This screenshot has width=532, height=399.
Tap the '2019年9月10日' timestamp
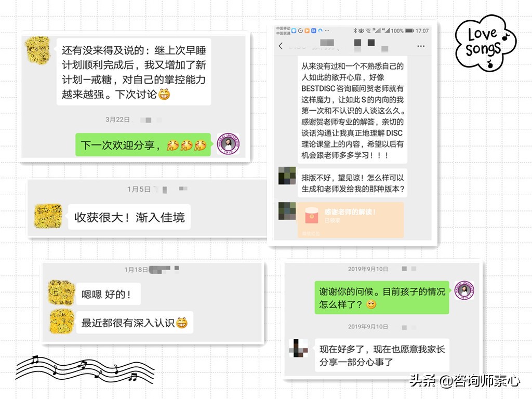coord(367,269)
